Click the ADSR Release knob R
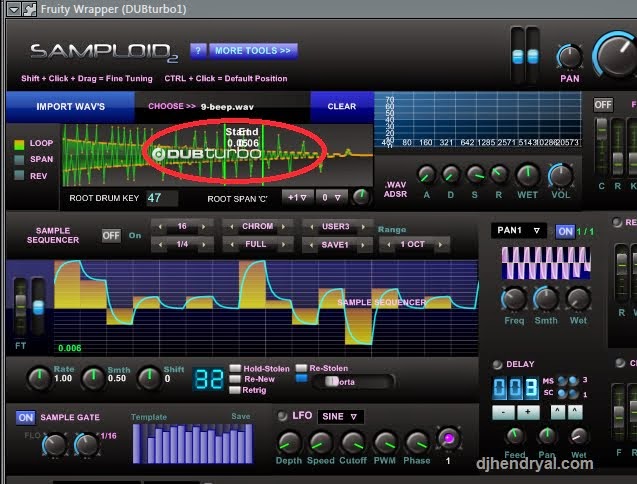This screenshot has width=637, height=484. (x=498, y=175)
